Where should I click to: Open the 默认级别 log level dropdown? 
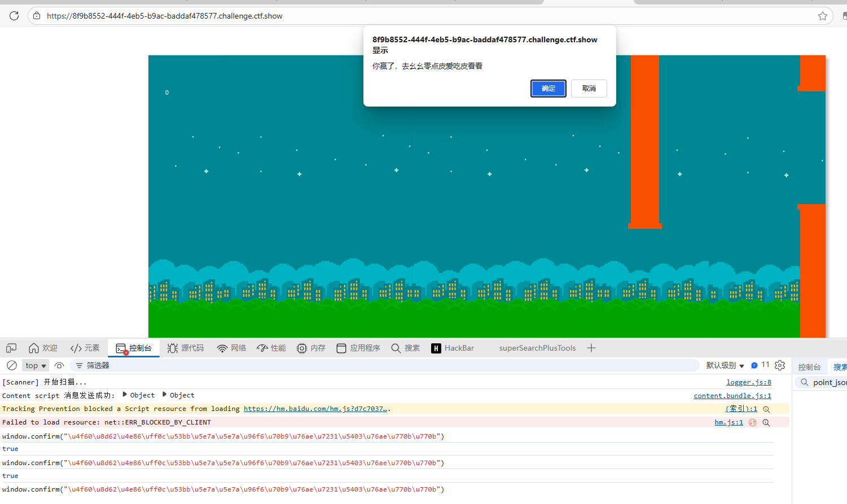pos(725,365)
